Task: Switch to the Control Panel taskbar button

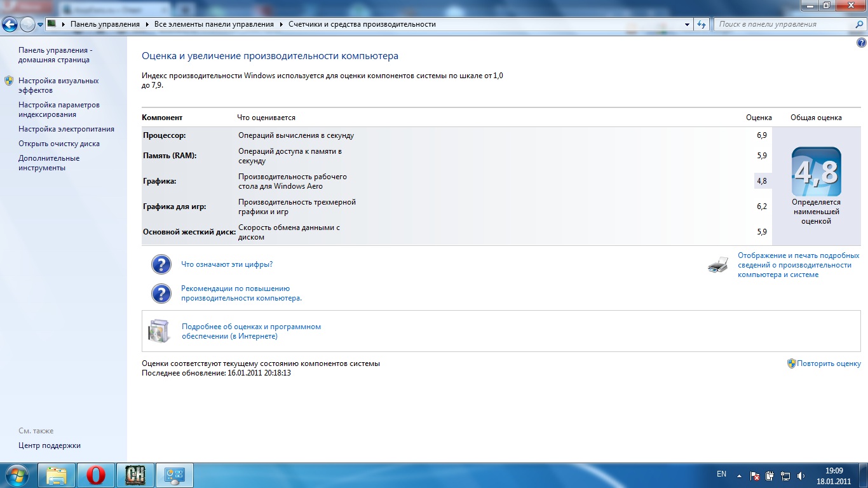Action: click(175, 475)
